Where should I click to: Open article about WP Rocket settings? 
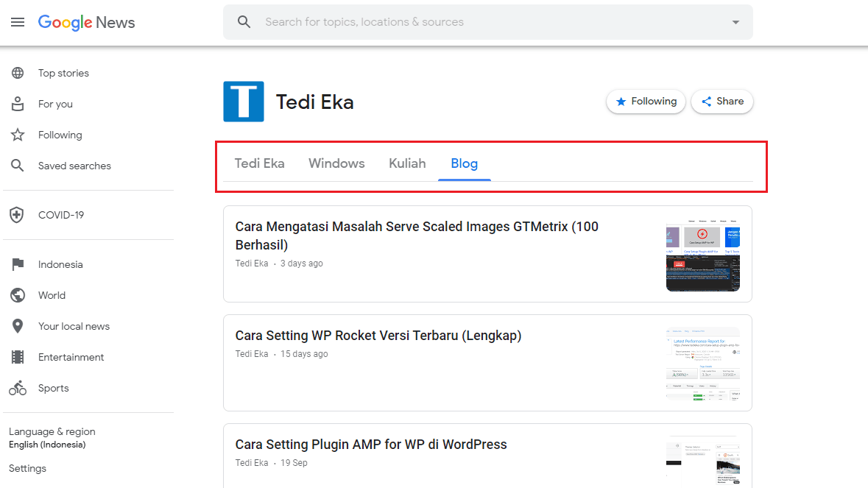(x=378, y=336)
